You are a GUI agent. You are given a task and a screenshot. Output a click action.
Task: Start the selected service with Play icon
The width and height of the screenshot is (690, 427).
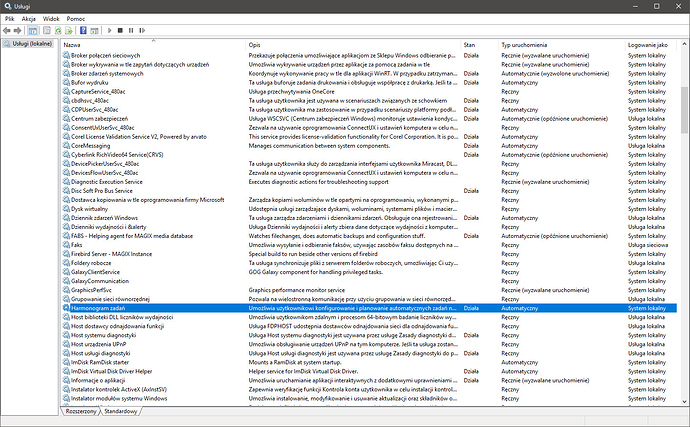(110, 31)
